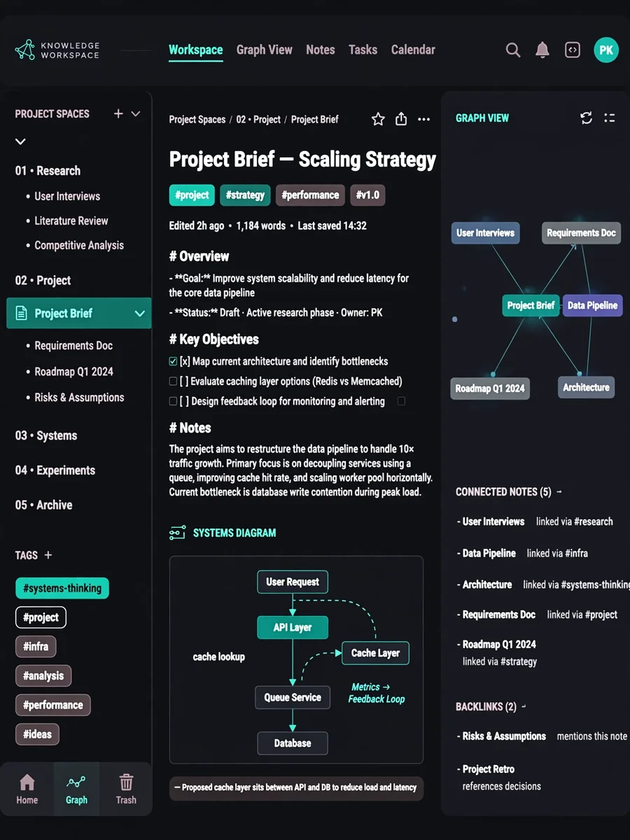Image resolution: width=630 pixels, height=840 pixels.
Task: Expand 04 • Experiments section
Action: pyautogui.click(x=55, y=470)
